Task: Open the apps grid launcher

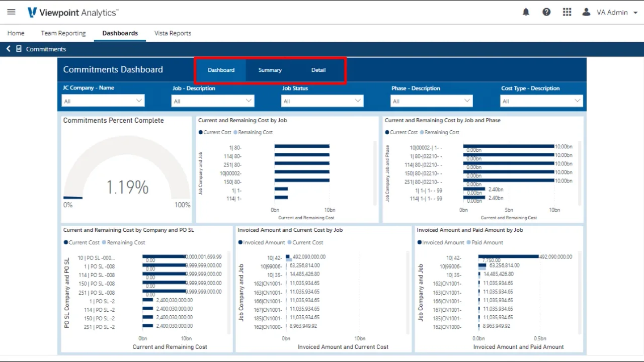Action: [567, 12]
